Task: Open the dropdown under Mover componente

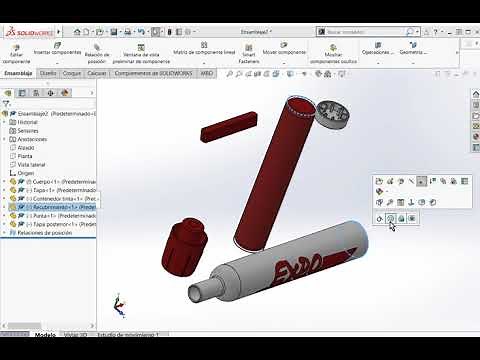Action: (x=284, y=63)
